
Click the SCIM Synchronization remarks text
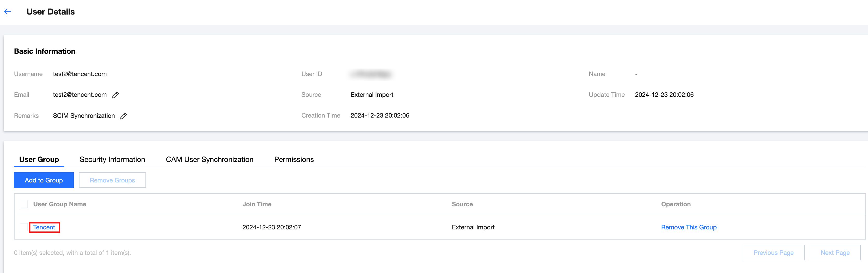[x=84, y=116]
